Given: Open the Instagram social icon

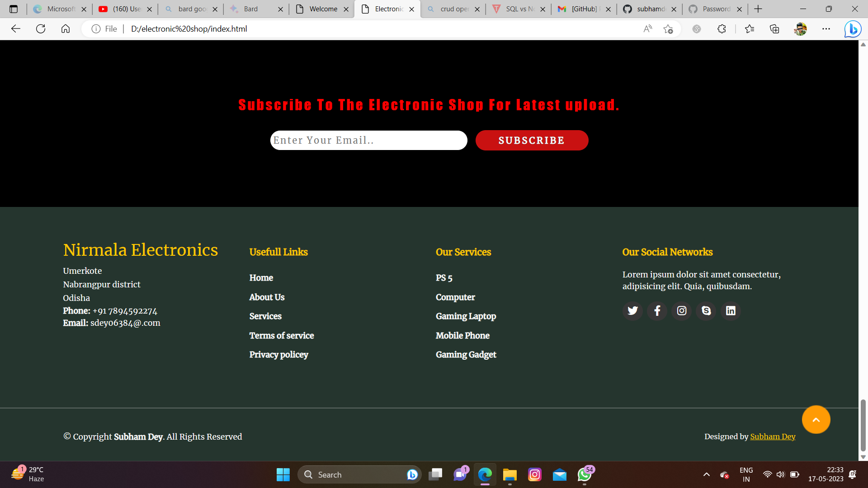Looking at the screenshot, I should coord(681,311).
